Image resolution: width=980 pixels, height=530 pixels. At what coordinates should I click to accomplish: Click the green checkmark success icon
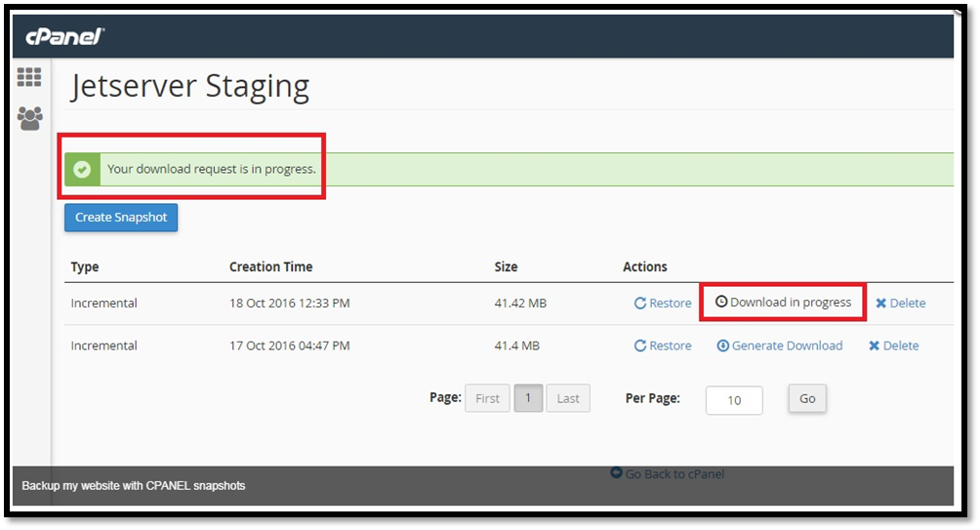pos(82,170)
